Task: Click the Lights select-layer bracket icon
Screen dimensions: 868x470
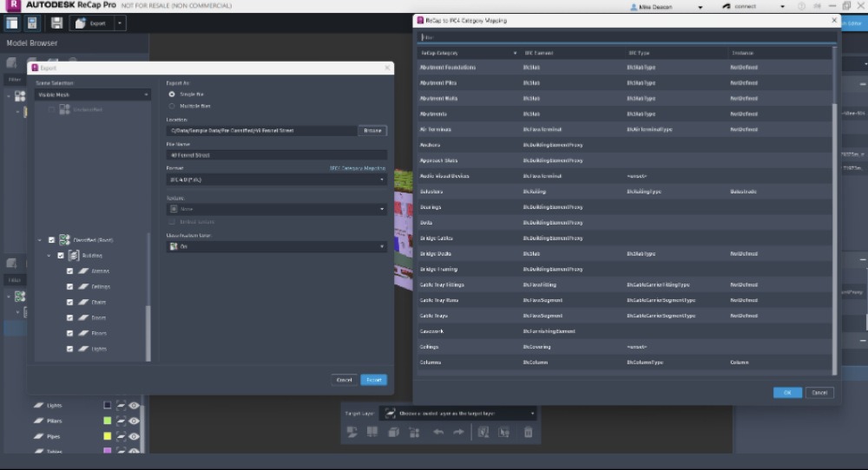Action: pyautogui.click(x=121, y=405)
